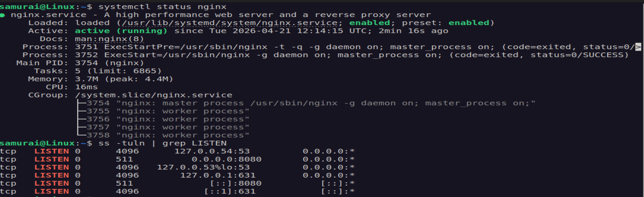The width and height of the screenshot is (644, 197).
Task: Select CGroup path /system.slice/nginx.service
Action: point(154,95)
